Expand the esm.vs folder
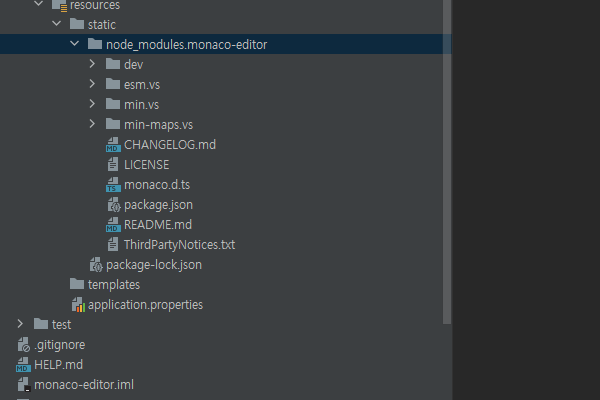Viewport: 600px width, 400px height. coord(92,84)
